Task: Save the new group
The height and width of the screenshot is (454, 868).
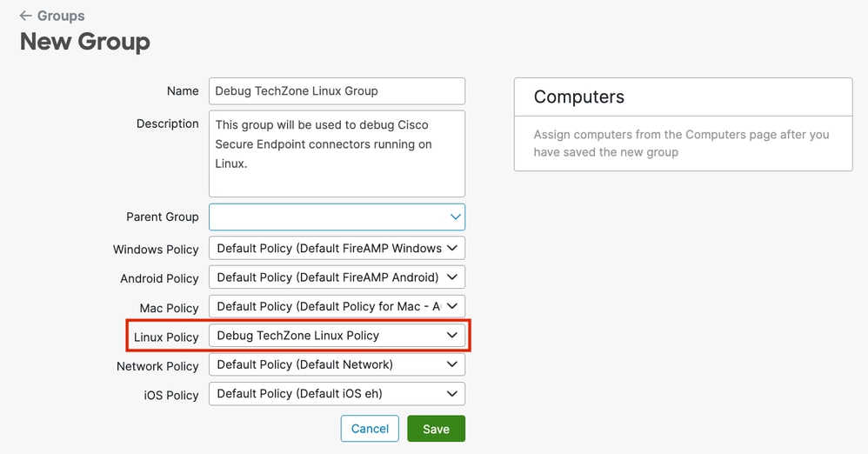Action: 437,429
